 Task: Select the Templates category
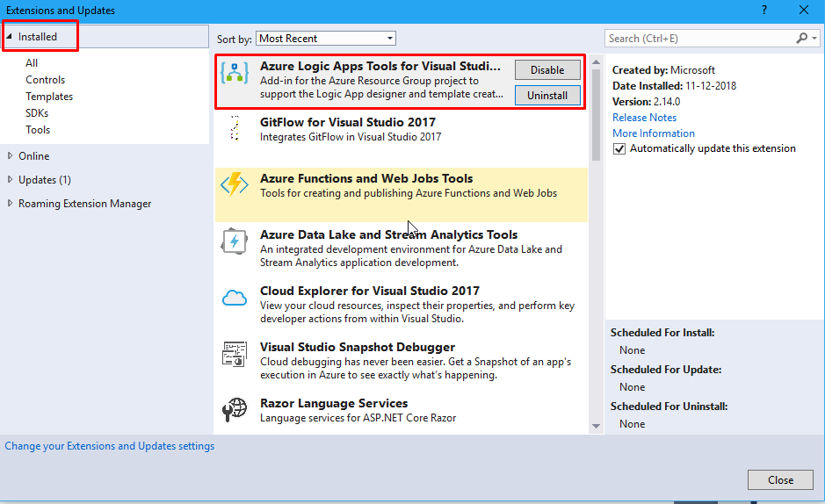pos(49,97)
